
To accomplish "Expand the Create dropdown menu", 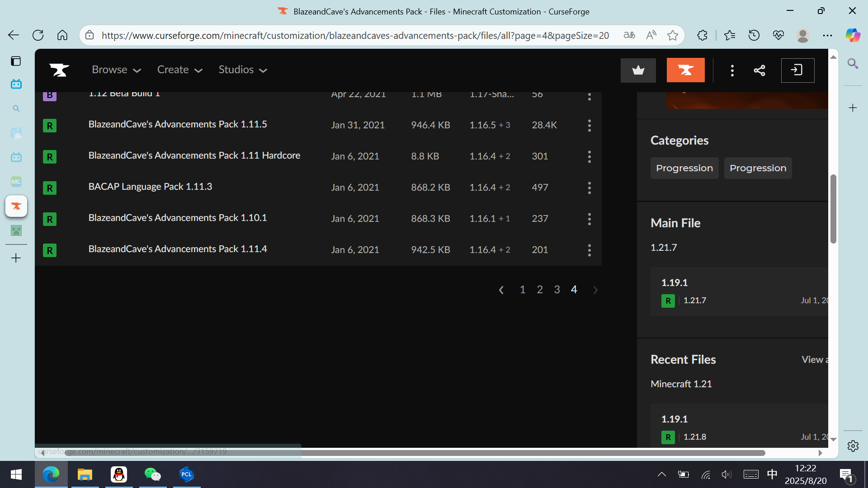I will (180, 70).
